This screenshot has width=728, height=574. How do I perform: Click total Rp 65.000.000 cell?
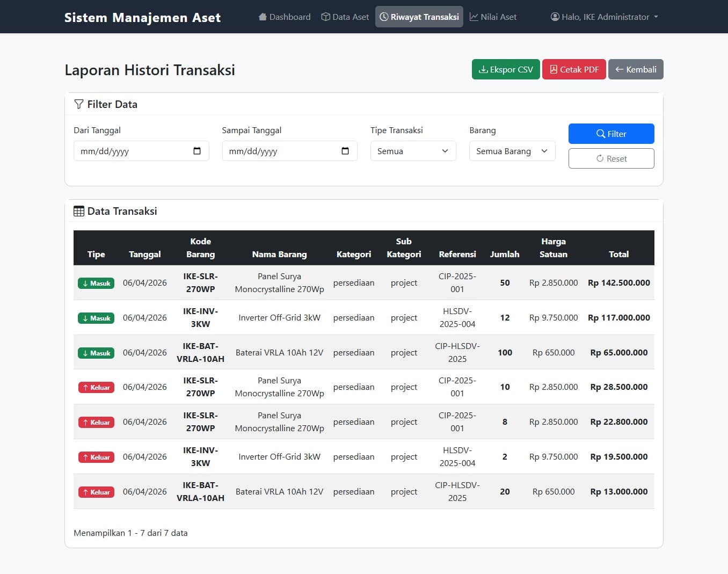coord(618,353)
